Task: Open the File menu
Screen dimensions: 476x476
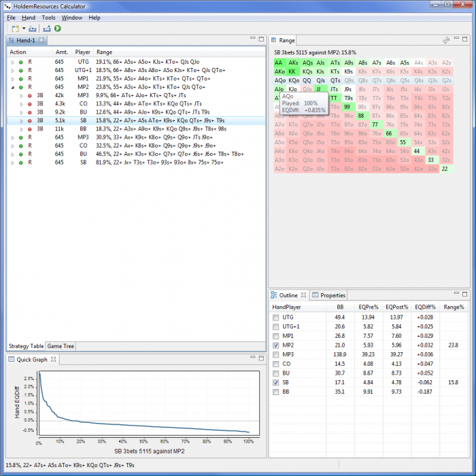Action: tap(11, 18)
